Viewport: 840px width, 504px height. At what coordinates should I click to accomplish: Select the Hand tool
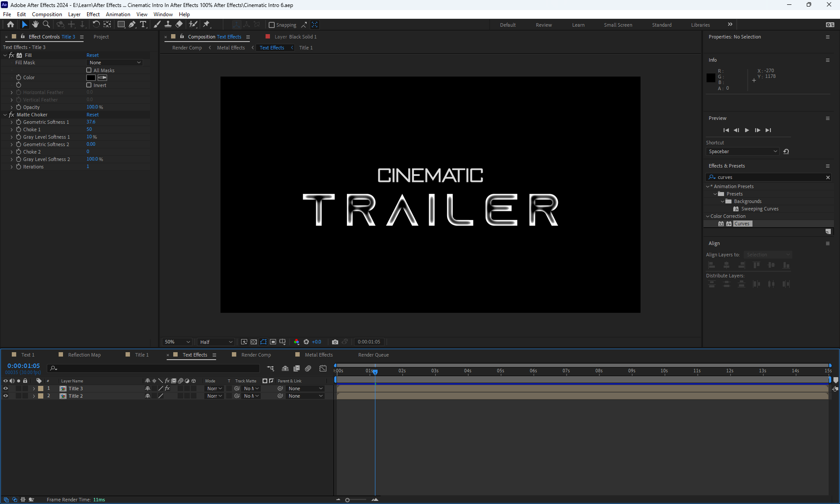pyautogui.click(x=35, y=24)
